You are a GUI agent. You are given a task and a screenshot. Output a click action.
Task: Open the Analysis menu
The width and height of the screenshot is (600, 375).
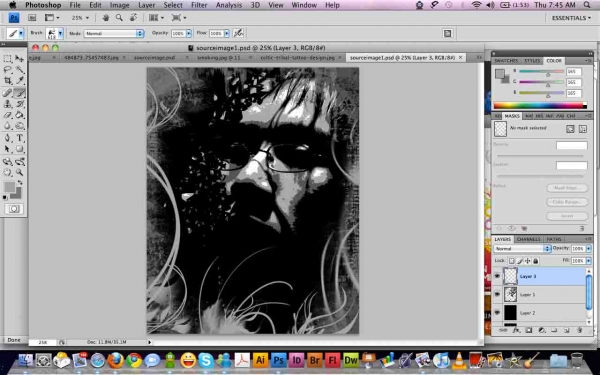tap(229, 5)
